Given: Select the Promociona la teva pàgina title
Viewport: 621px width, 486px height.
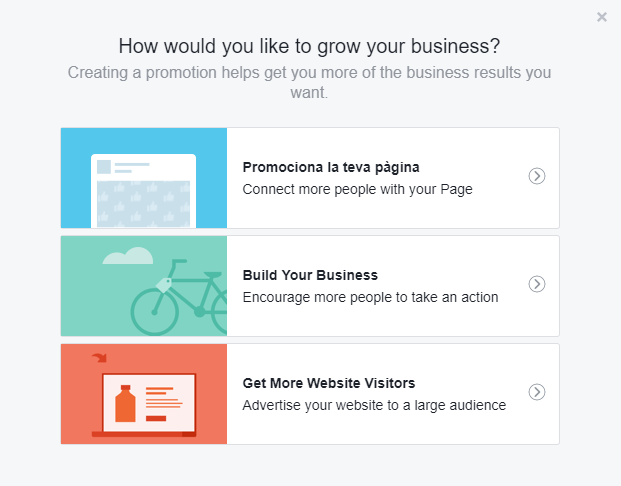Looking at the screenshot, I should (x=330, y=167).
